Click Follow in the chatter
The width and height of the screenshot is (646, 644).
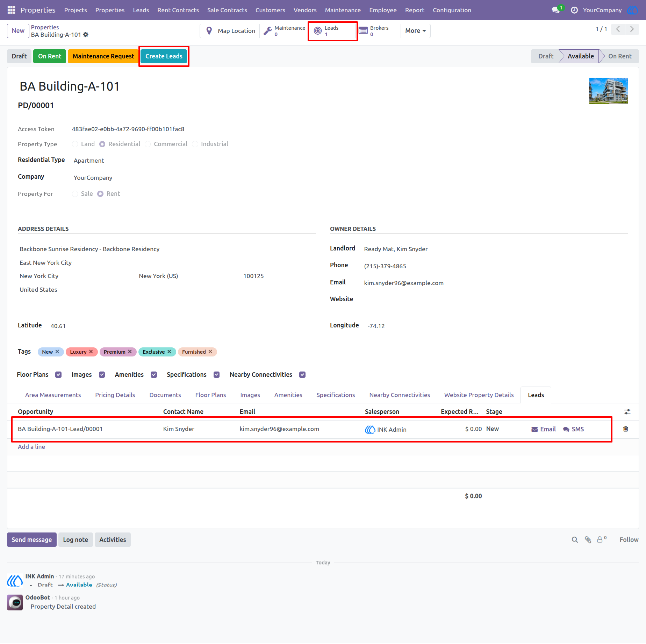[629, 540]
